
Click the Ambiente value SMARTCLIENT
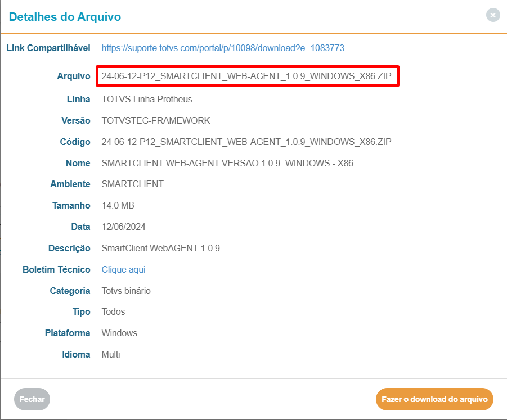(132, 184)
